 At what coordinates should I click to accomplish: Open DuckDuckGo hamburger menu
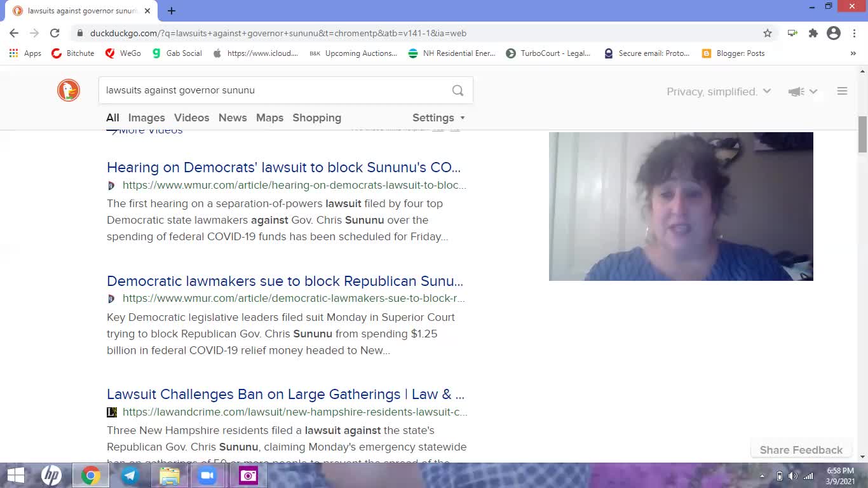click(842, 91)
